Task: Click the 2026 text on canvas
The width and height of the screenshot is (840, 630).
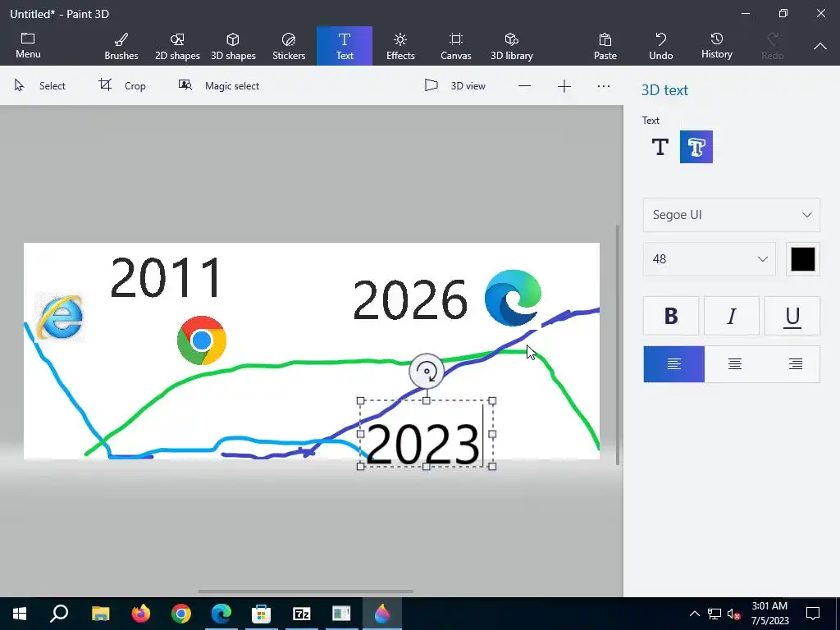Action: click(x=410, y=299)
